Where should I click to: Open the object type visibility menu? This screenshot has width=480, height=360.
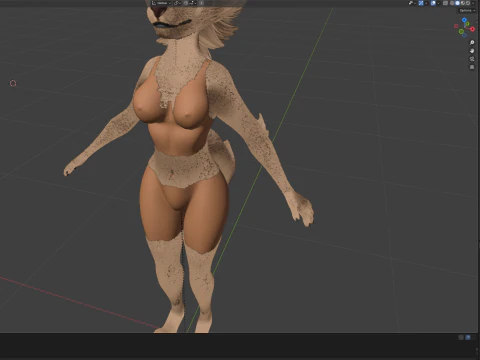tap(412, 3)
